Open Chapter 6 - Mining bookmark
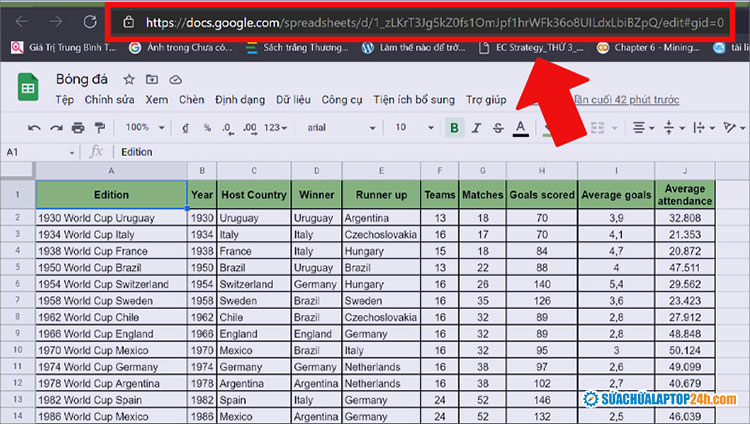This screenshot has height=425, width=750. 649,47
